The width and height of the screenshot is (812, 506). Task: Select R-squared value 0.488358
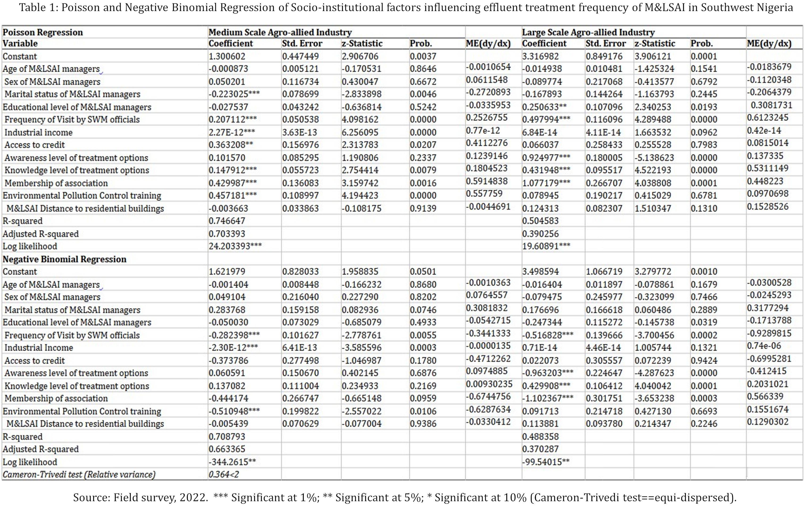540,437
